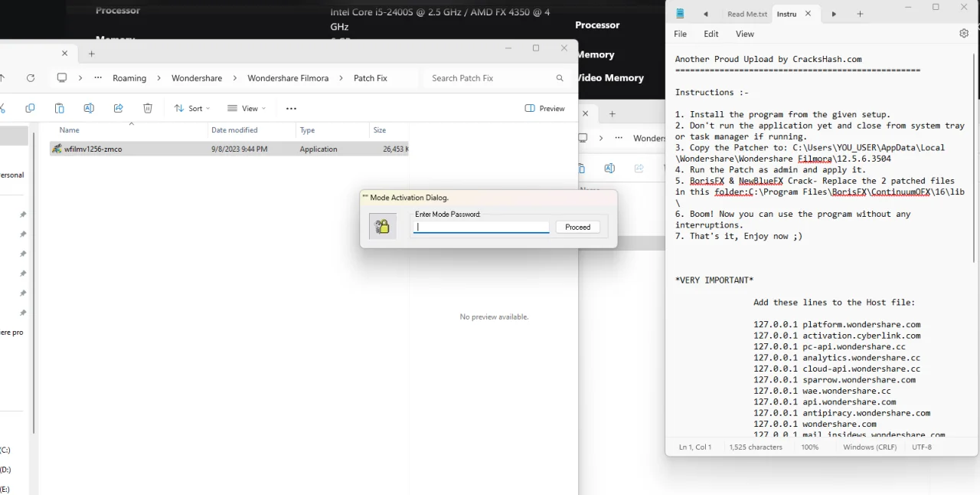The image size is (980, 495).
Task: Add a new tab in Patch Fix Explorer window
Action: click(92, 54)
